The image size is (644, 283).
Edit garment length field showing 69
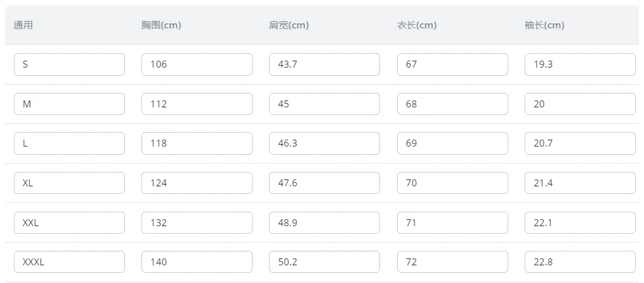pos(453,143)
